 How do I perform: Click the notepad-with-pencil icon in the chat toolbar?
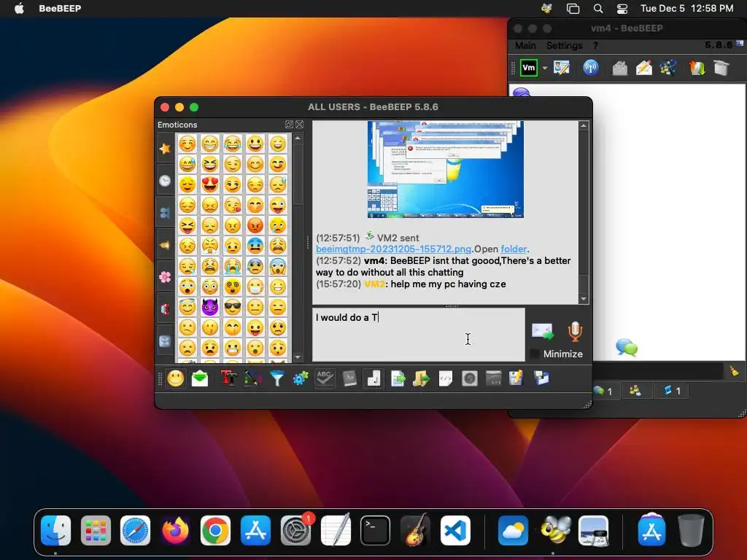(x=516, y=378)
